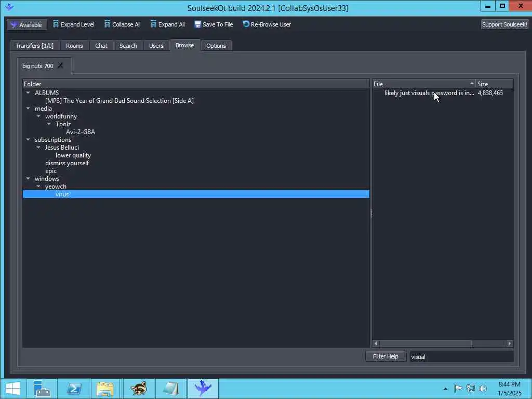The image size is (532, 399).
Task: Switch to the Search tab
Action: click(x=128, y=46)
